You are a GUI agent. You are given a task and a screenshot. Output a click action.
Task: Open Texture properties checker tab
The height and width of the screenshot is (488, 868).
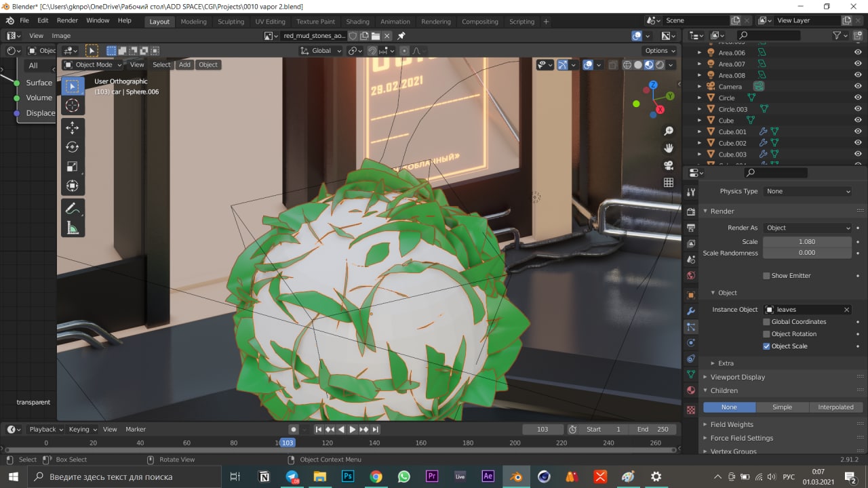click(x=691, y=410)
